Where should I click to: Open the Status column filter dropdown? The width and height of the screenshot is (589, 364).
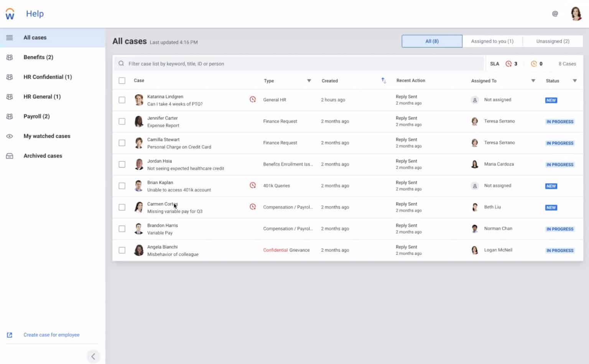(x=575, y=81)
